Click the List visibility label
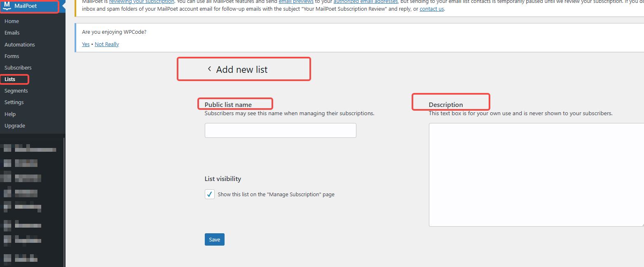This screenshot has width=644, height=267. pyautogui.click(x=223, y=179)
